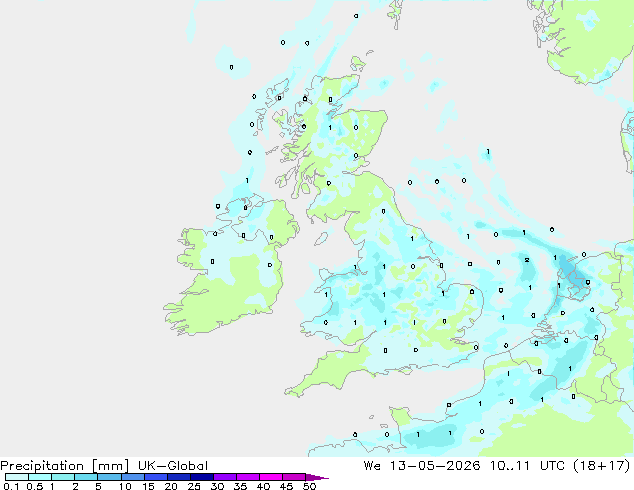
Task: Select the 35–40 mm magenta legend swatch
Action: [x=248, y=477]
